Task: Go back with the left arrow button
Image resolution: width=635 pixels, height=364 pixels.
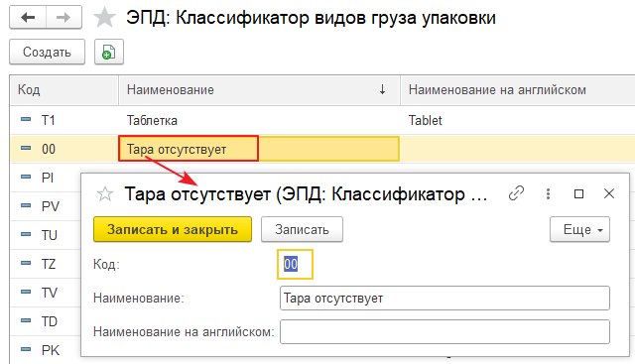Action: tap(28, 18)
